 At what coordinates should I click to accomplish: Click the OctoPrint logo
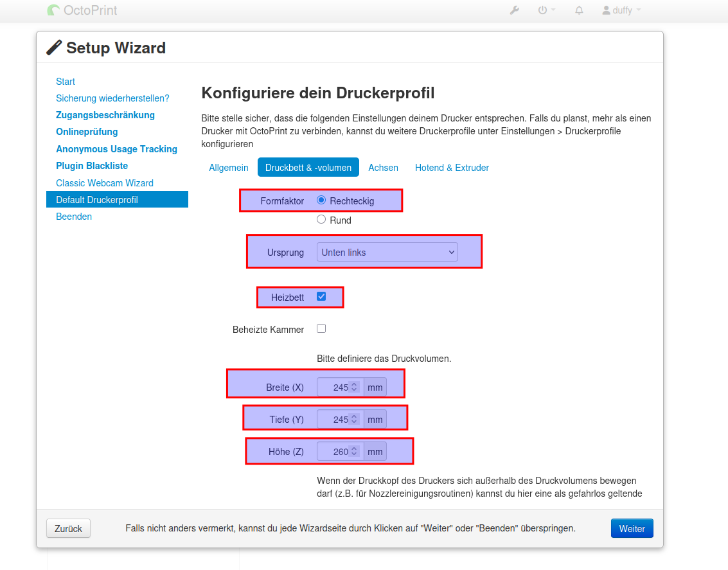click(82, 10)
